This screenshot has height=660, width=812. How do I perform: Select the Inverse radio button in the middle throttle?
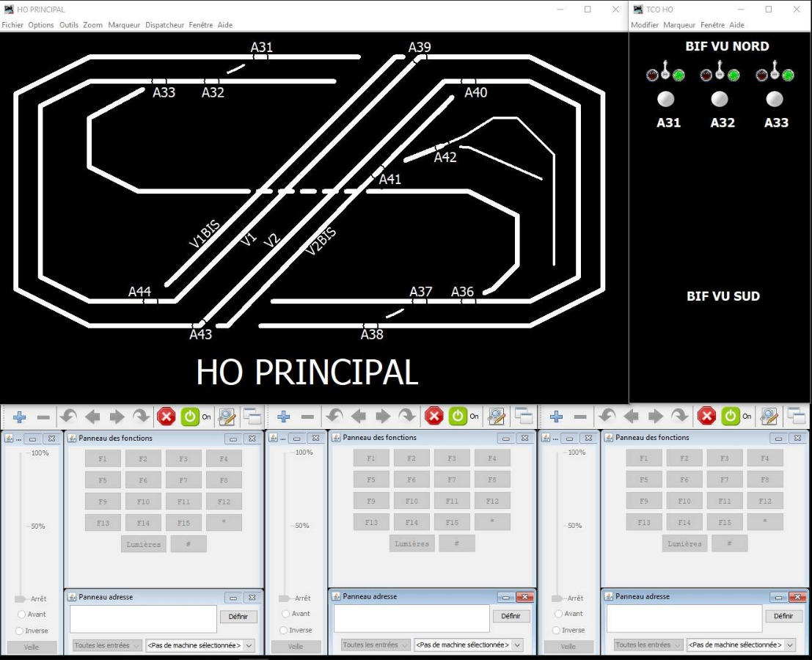(285, 630)
